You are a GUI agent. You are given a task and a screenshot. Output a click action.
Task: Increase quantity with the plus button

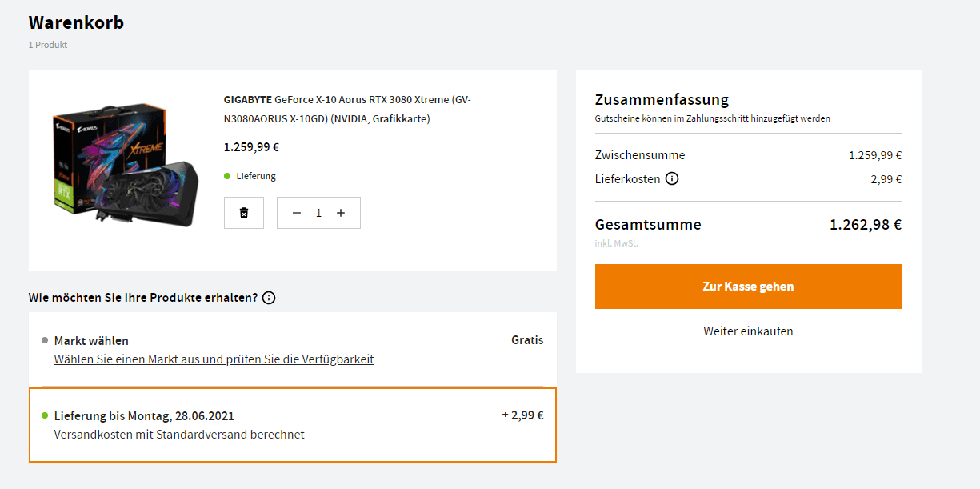341,213
